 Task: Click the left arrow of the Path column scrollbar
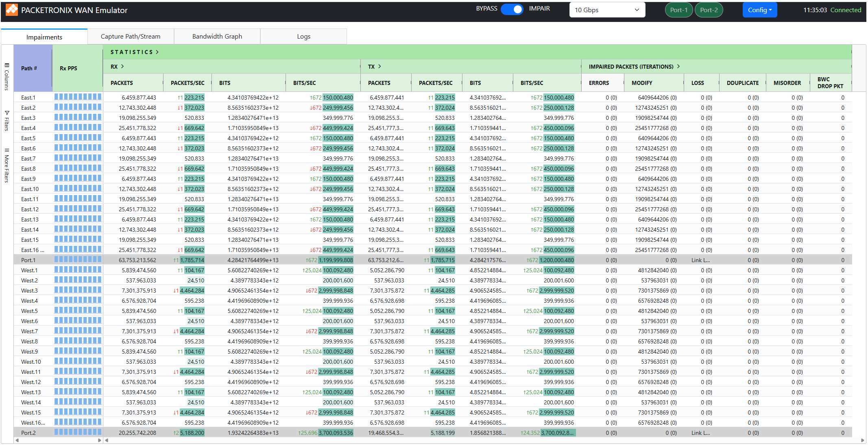(x=17, y=440)
